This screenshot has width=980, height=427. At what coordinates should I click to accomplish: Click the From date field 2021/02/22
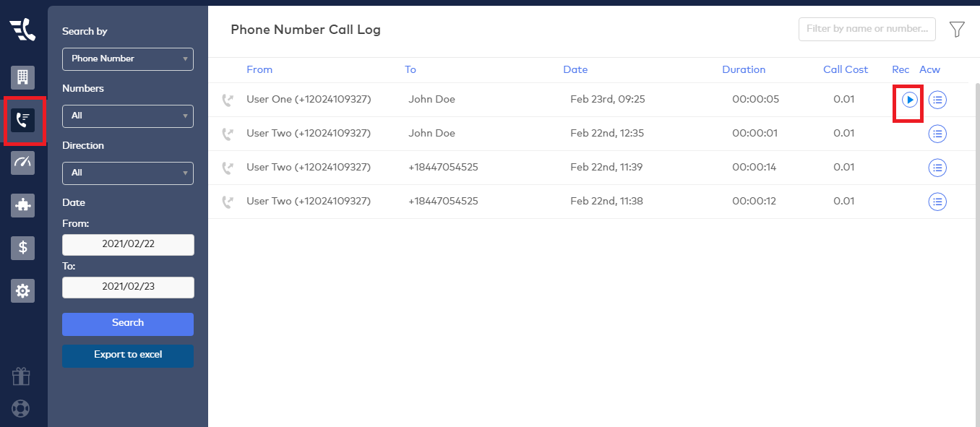[x=128, y=245]
